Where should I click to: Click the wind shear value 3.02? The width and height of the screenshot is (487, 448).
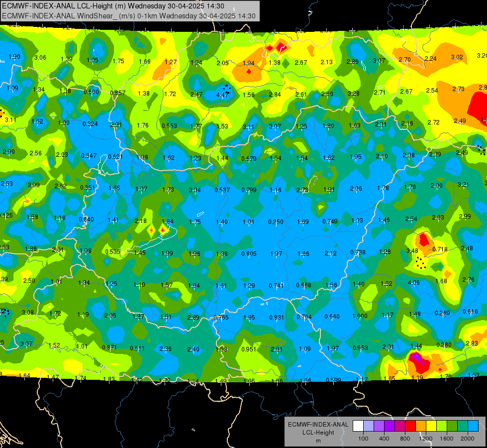(x=457, y=57)
